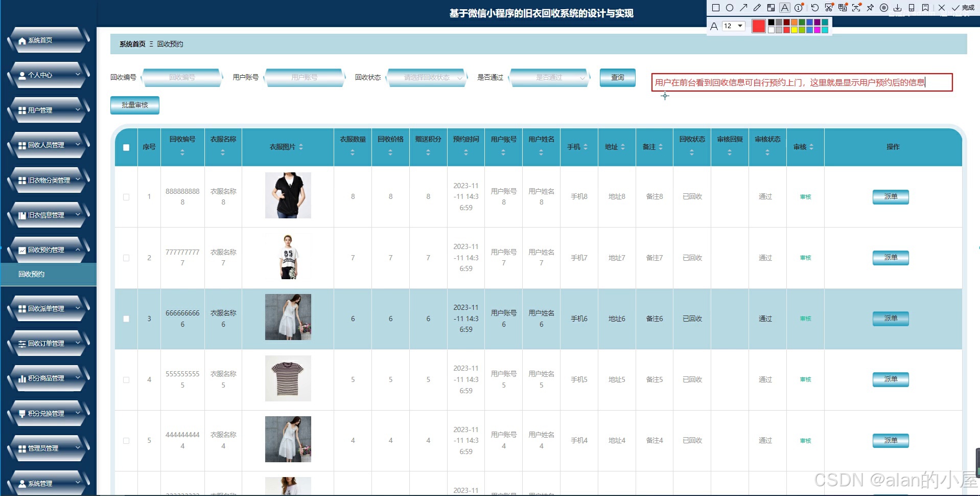Image resolution: width=980 pixels, height=496 pixels.
Task: Toggle the select-all header checkbox
Action: (126, 148)
